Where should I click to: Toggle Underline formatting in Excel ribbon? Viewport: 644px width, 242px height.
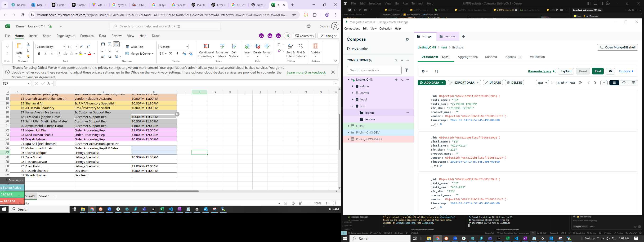pyautogui.click(x=52, y=53)
